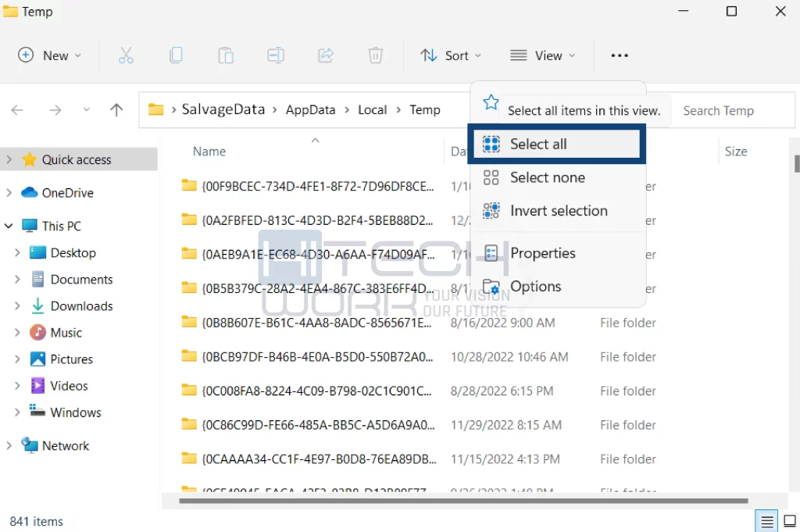The image size is (800, 532).
Task: Click the Options folder gear icon
Action: click(x=491, y=287)
